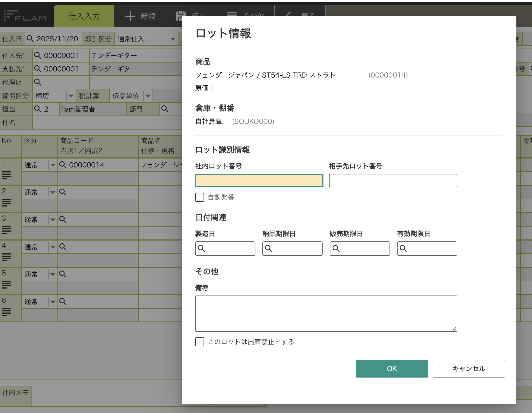The width and height of the screenshot is (532, 413).
Task: Expand row 3 区分 通常 dropdown
Action: (53, 220)
